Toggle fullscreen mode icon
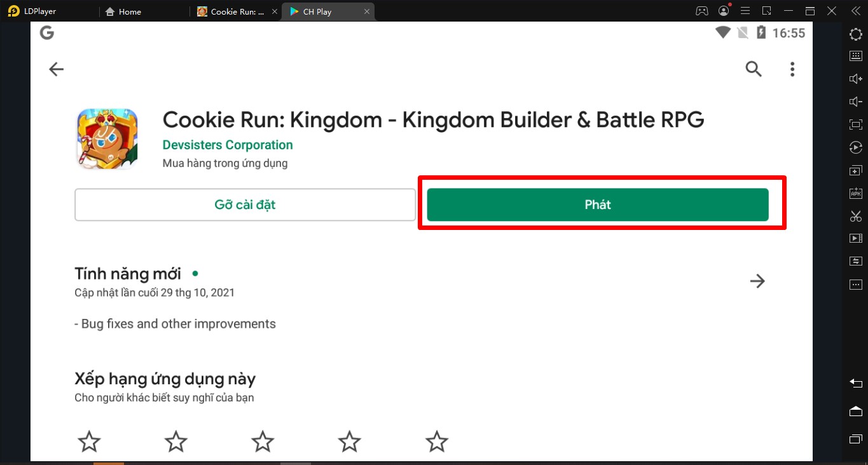868x465 pixels. pyautogui.click(x=856, y=125)
